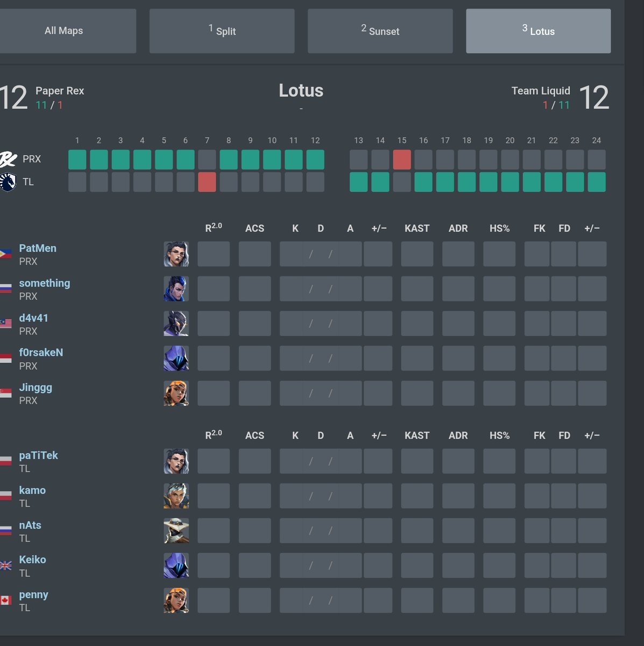Click PatMen's Philippines flag icon
The width and height of the screenshot is (644, 646).
pyautogui.click(x=6, y=254)
